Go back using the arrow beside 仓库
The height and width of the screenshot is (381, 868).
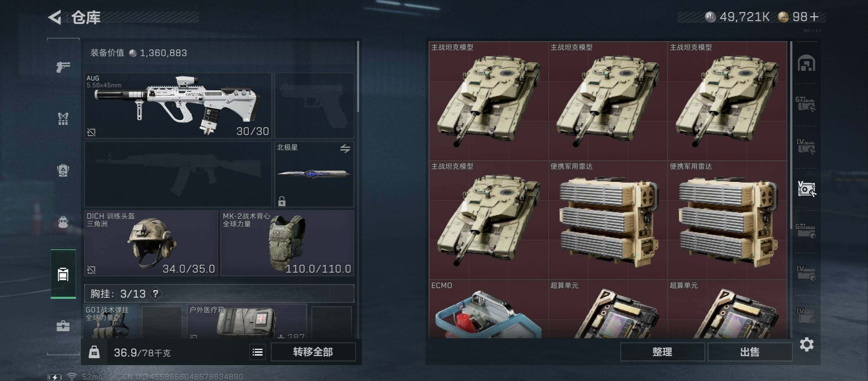point(55,17)
